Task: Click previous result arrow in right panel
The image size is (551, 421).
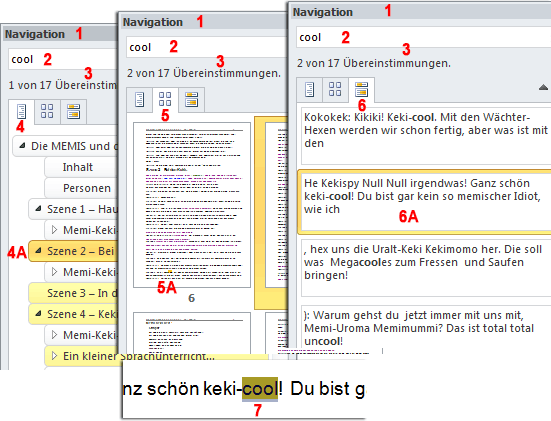Action: point(543,87)
